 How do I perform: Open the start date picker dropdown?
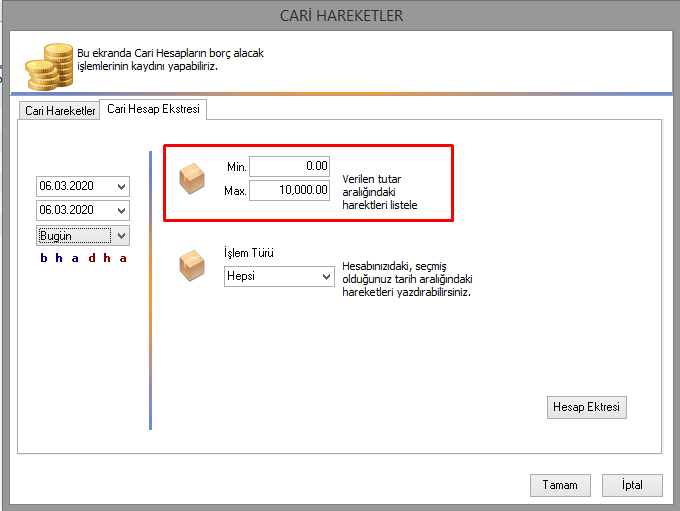click(122, 186)
